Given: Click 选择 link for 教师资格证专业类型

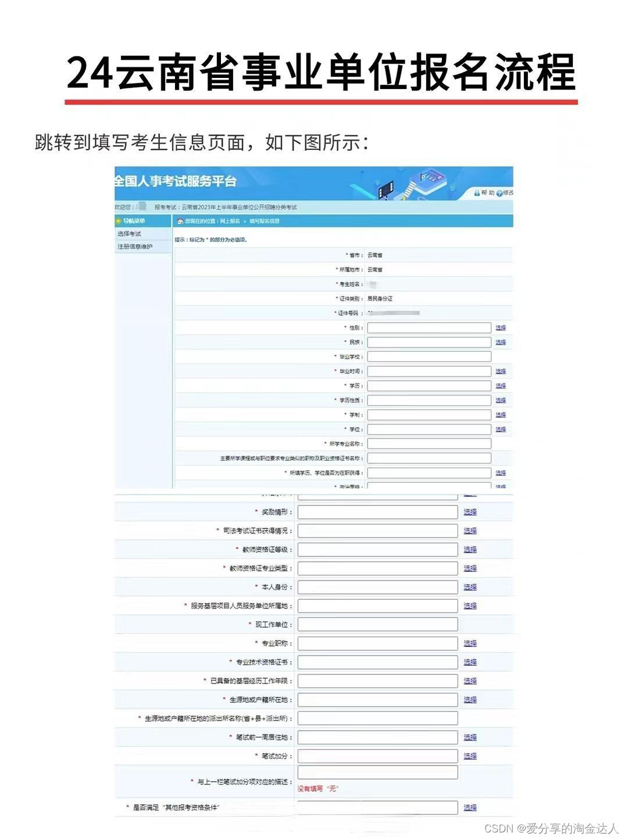Looking at the screenshot, I should (470, 568).
